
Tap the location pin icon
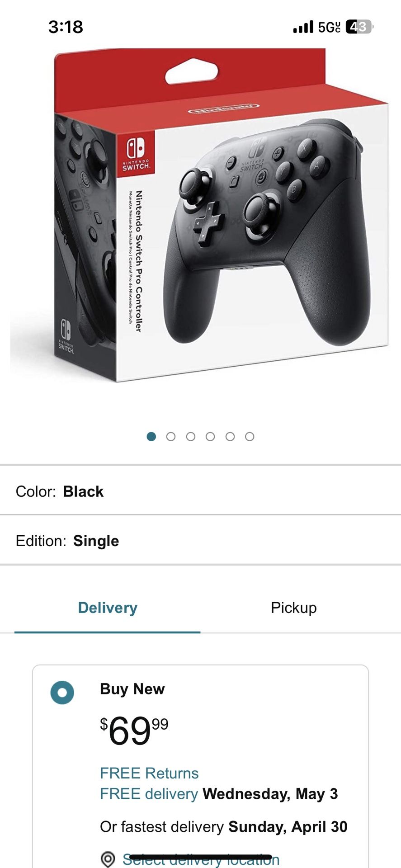(x=108, y=859)
